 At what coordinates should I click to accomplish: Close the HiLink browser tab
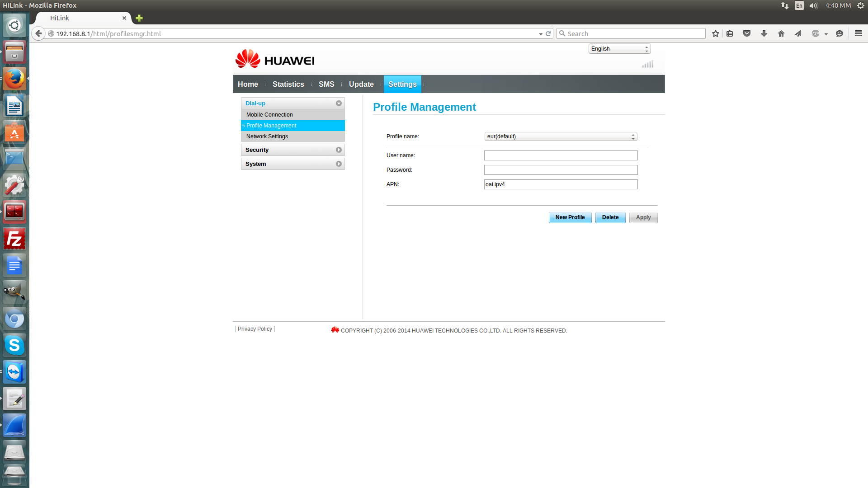pos(124,18)
